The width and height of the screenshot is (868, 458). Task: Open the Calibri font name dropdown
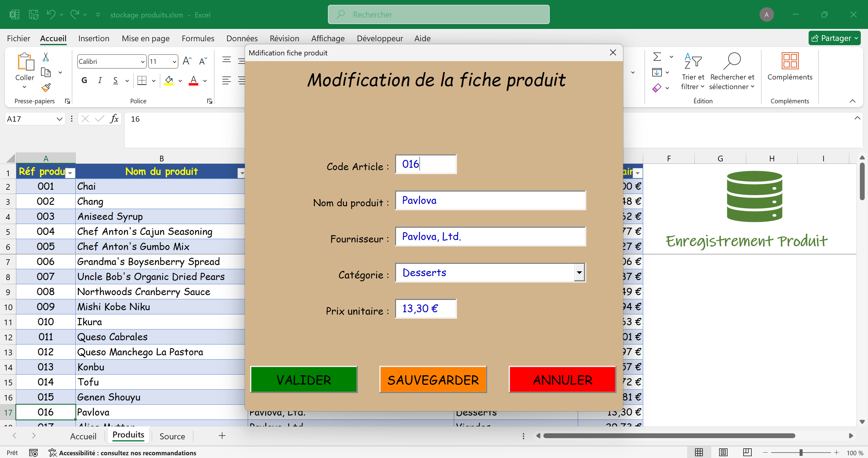point(143,62)
